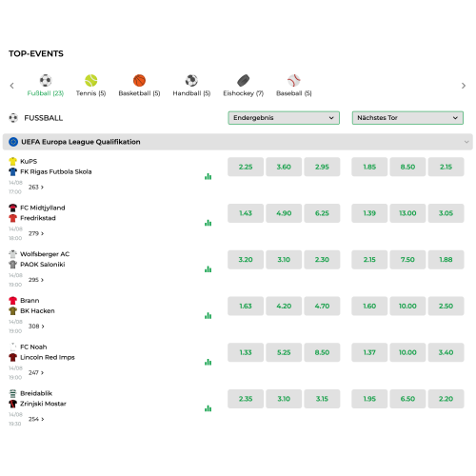This screenshot has height=476, width=476.
Task: Select odds 2.25 for KuPS win
Action: point(246,167)
